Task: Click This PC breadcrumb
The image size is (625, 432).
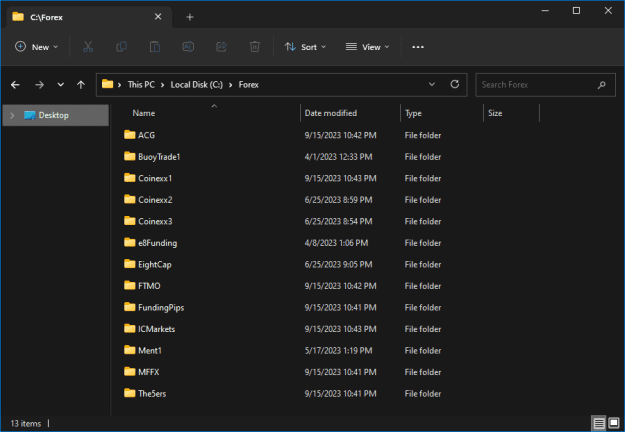Action: pyautogui.click(x=141, y=84)
